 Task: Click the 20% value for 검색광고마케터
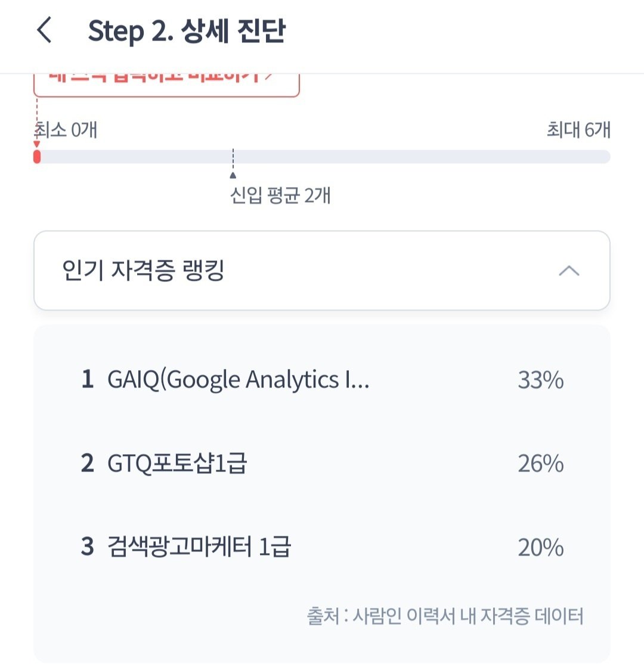(x=541, y=547)
